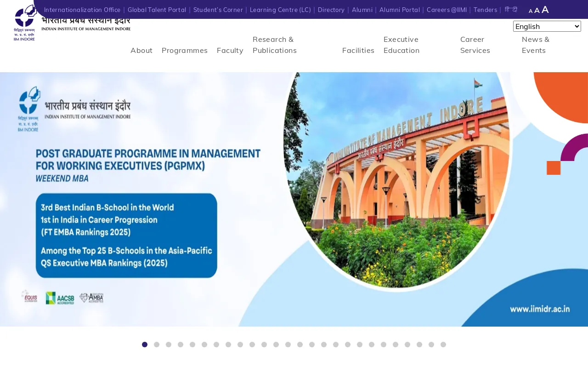Open Research & Publications menu
This screenshot has height=368, width=588.
coord(275,45)
